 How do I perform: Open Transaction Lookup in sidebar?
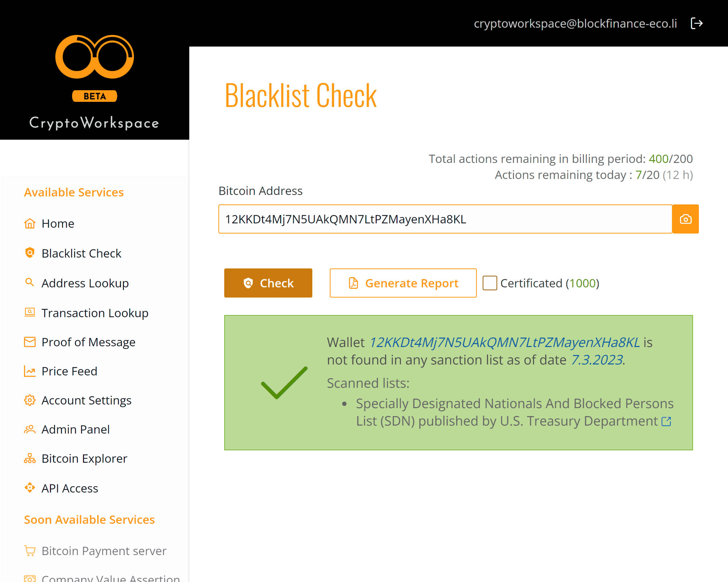coord(95,313)
